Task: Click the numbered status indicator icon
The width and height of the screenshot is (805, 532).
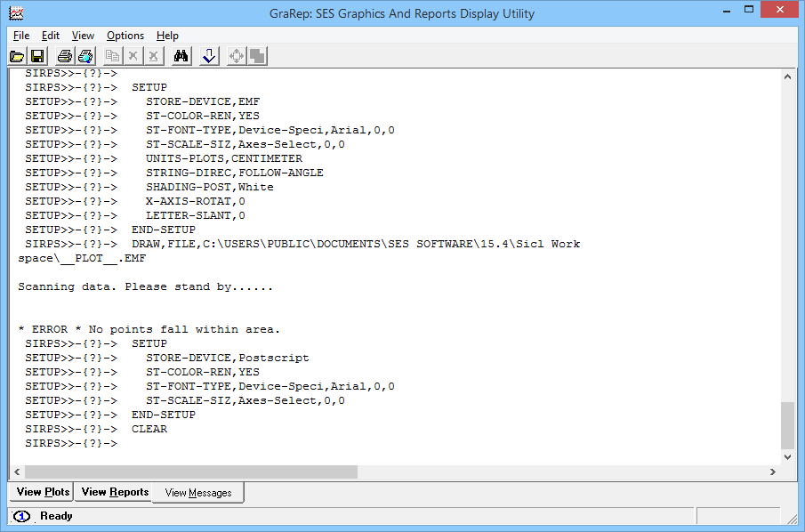Action: (x=21, y=516)
